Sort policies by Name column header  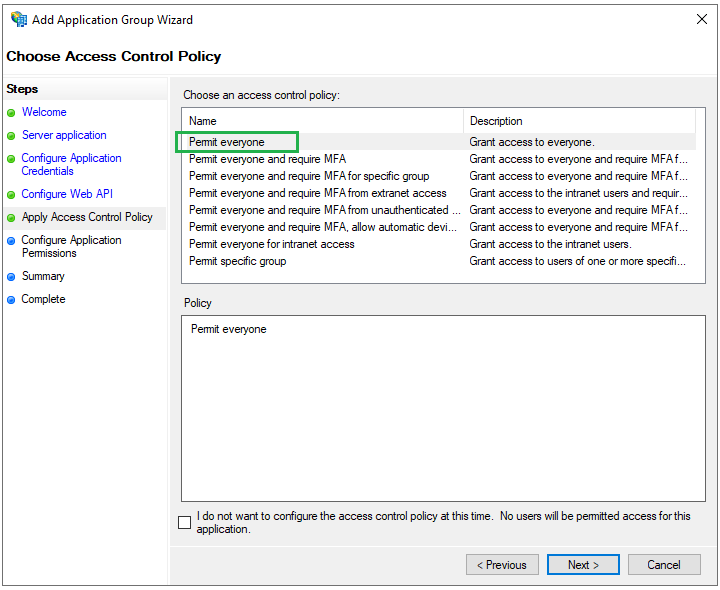pyautogui.click(x=322, y=121)
